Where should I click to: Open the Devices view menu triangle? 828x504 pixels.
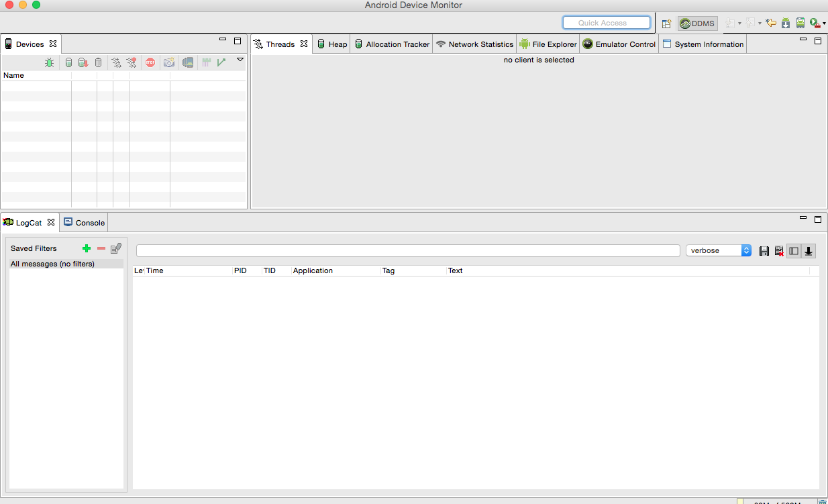(240, 60)
